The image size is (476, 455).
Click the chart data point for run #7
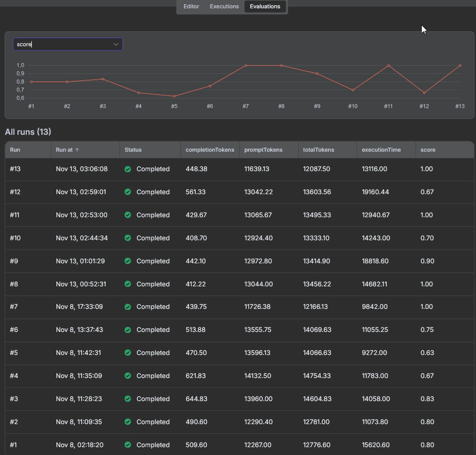246,65
